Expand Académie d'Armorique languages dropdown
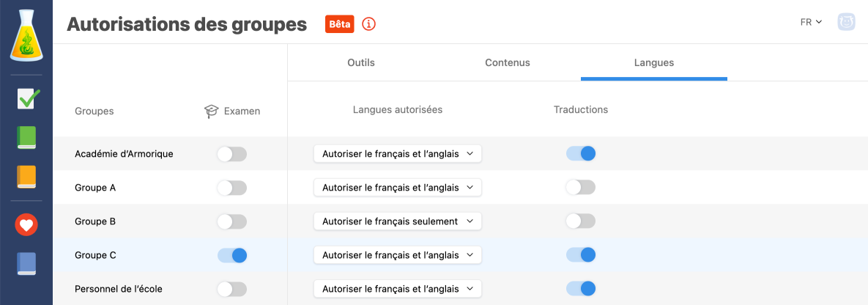 pyautogui.click(x=398, y=154)
